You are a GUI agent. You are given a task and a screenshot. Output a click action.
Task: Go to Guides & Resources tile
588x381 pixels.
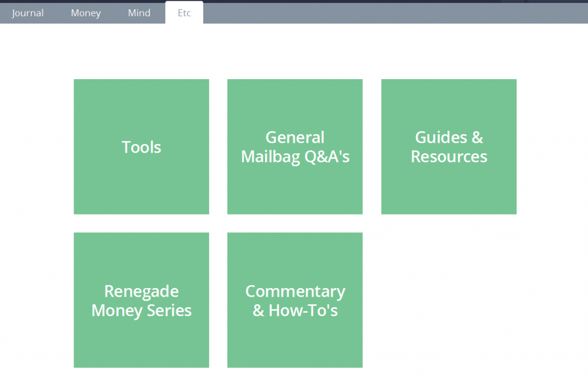point(449,146)
